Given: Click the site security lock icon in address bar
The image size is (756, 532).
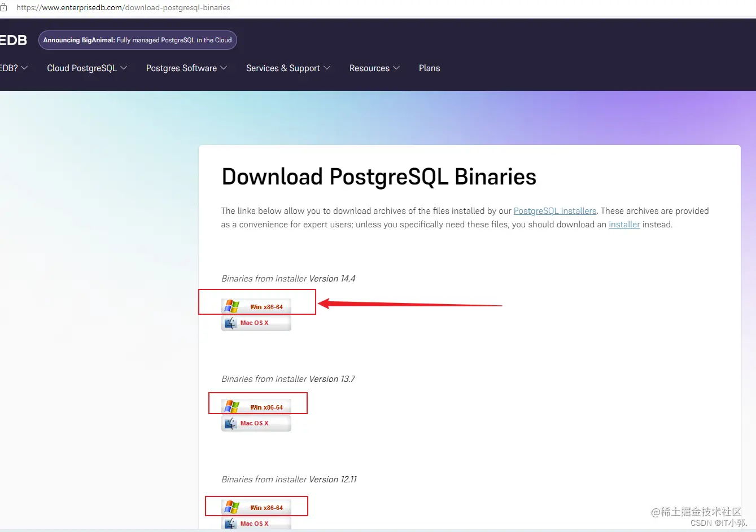Looking at the screenshot, I should click(x=3, y=8).
